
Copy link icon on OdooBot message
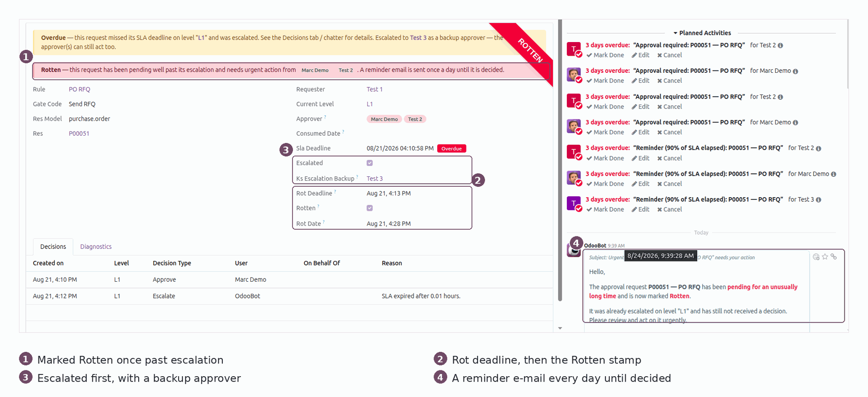(834, 257)
